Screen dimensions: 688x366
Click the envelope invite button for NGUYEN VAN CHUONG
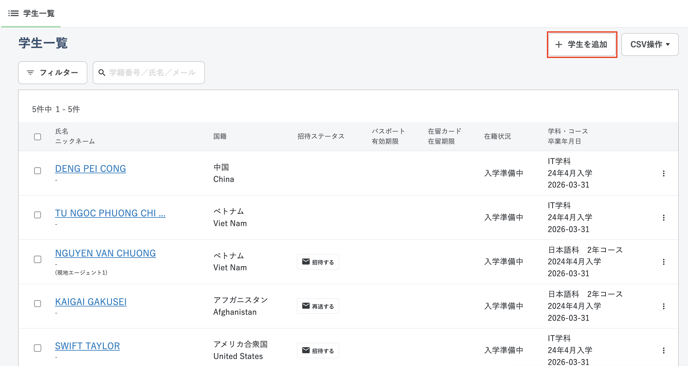click(318, 262)
